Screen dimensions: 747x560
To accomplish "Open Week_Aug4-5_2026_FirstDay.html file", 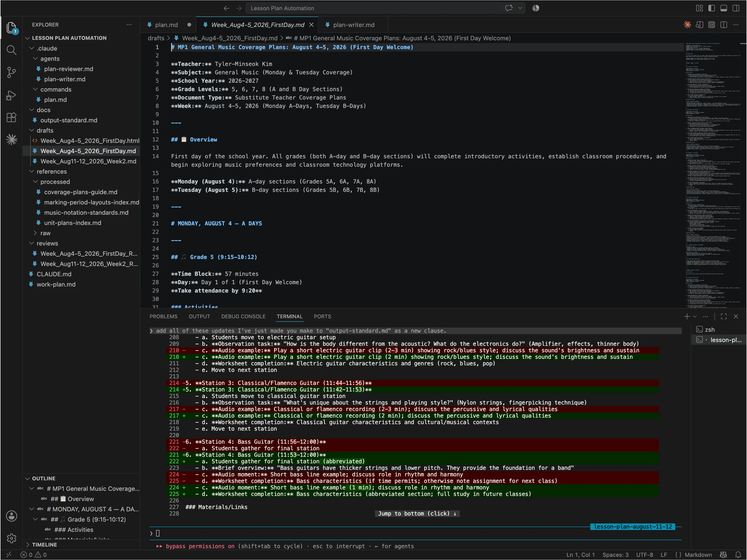I will [90, 140].
